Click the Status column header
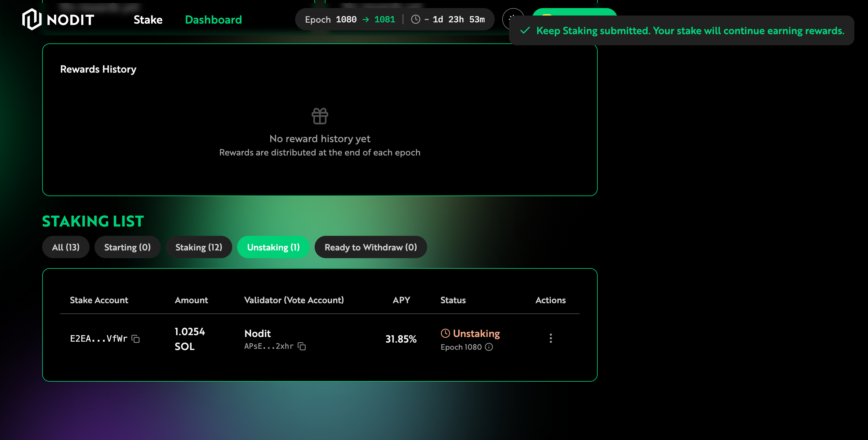Viewport: 868px width, 440px height. tap(453, 300)
